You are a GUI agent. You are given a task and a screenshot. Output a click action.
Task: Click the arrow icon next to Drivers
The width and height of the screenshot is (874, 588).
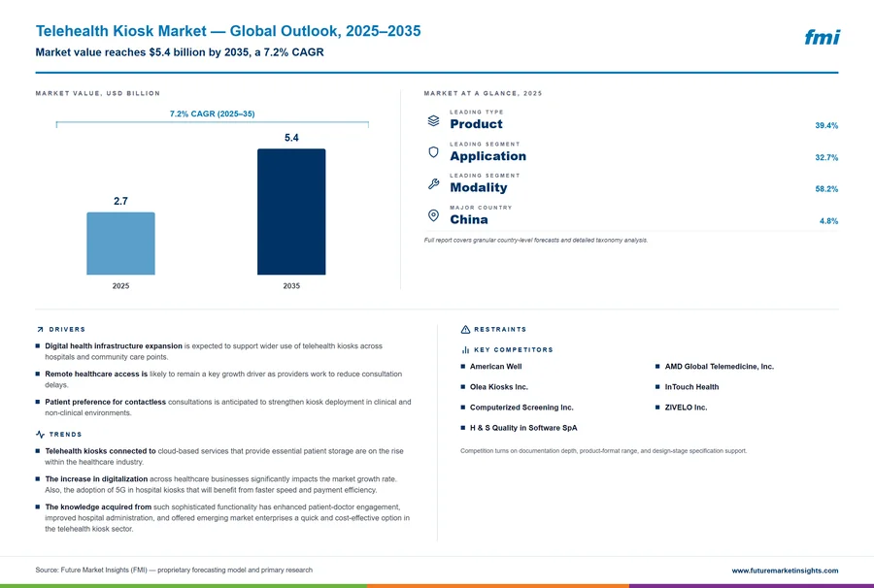[40, 330]
